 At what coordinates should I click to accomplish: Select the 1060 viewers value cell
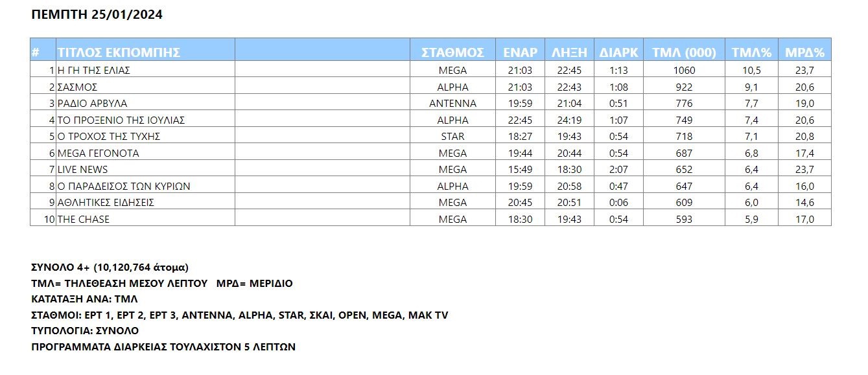[683, 70]
